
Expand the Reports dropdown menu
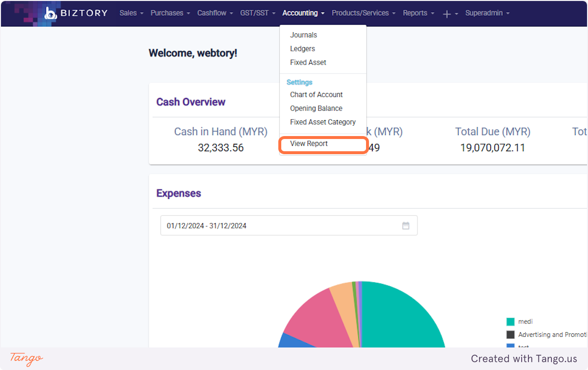[418, 13]
